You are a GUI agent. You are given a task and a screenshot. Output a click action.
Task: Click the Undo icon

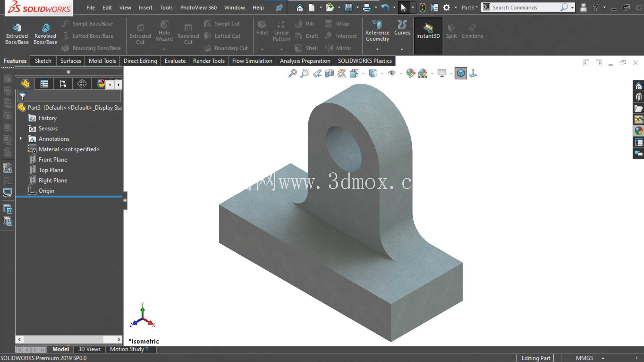pyautogui.click(x=385, y=7)
